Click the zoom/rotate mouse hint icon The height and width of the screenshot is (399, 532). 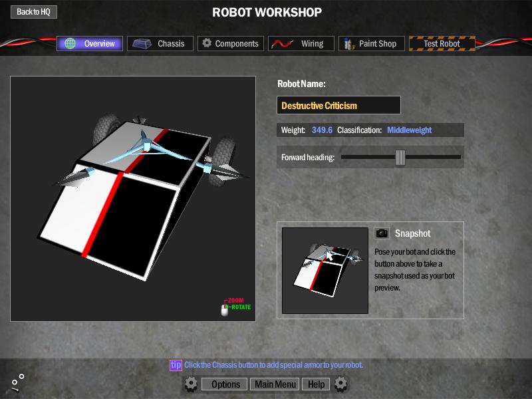pyautogui.click(x=225, y=310)
